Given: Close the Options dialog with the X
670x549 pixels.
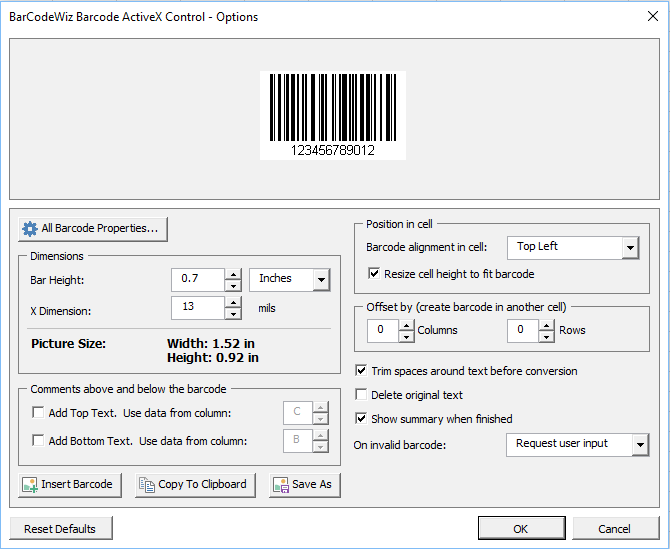Looking at the screenshot, I should [x=652, y=16].
